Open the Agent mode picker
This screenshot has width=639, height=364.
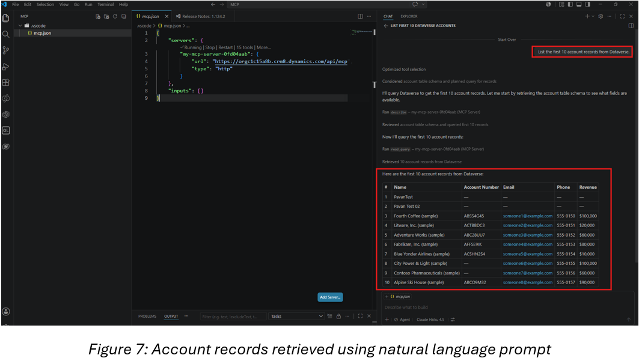tap(402, 320)
